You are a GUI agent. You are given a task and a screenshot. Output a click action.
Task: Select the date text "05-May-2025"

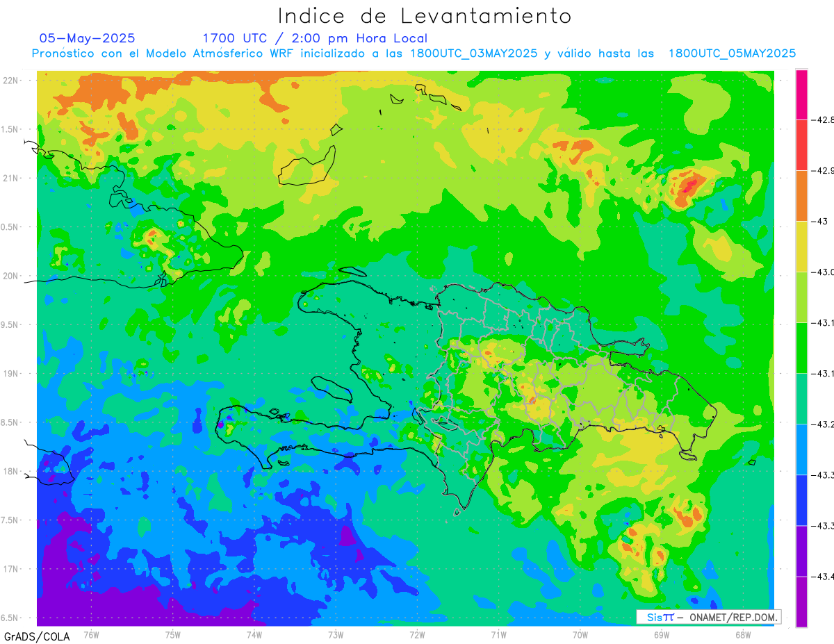point(87,38)
